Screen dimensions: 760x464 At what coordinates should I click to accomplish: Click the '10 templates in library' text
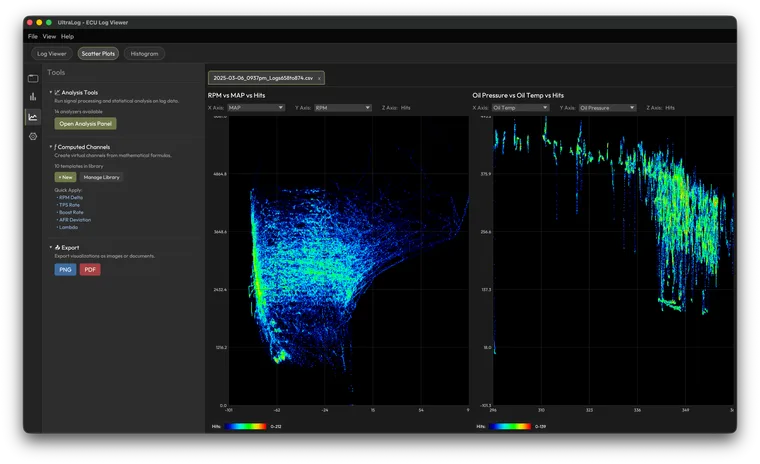(x=79, y=166)
